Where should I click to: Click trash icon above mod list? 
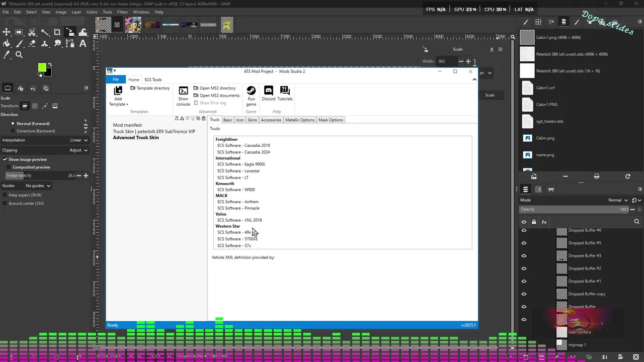coord(204,119)
